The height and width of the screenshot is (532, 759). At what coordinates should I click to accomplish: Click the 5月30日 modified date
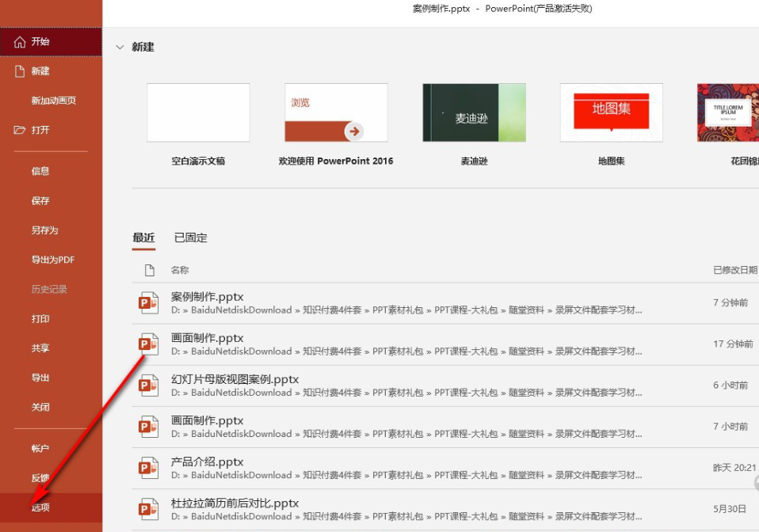pos(730,509)
